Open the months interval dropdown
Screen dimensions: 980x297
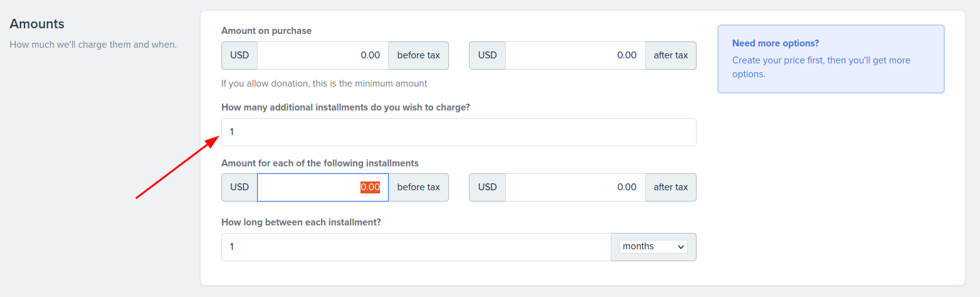coord(653,247)
